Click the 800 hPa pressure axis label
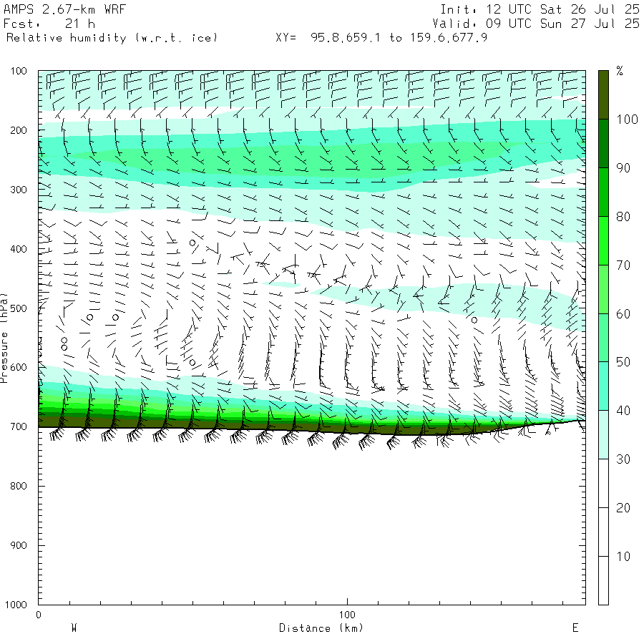Screen dimensions: 644x644 pyautogui.click(x=19, y=487)
